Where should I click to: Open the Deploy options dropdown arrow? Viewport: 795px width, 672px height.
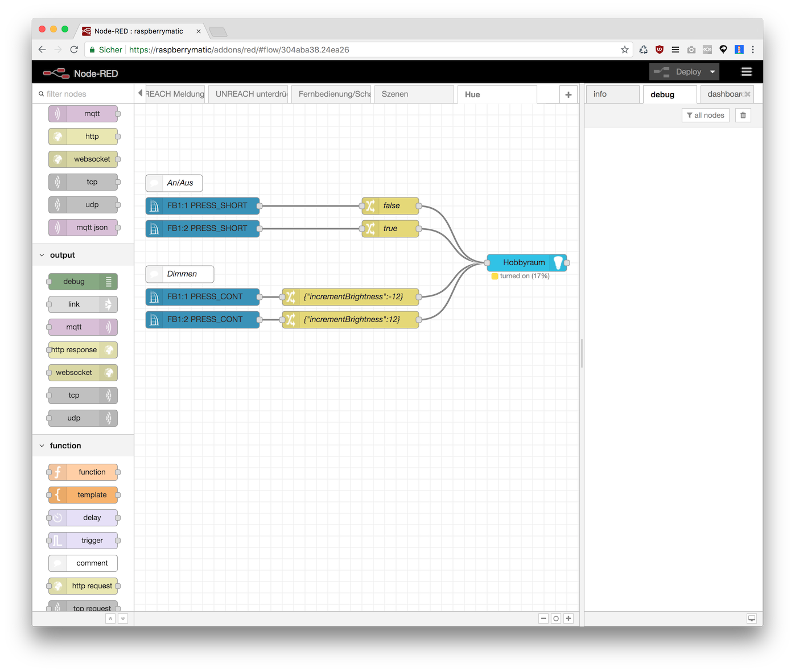[712, 72]
